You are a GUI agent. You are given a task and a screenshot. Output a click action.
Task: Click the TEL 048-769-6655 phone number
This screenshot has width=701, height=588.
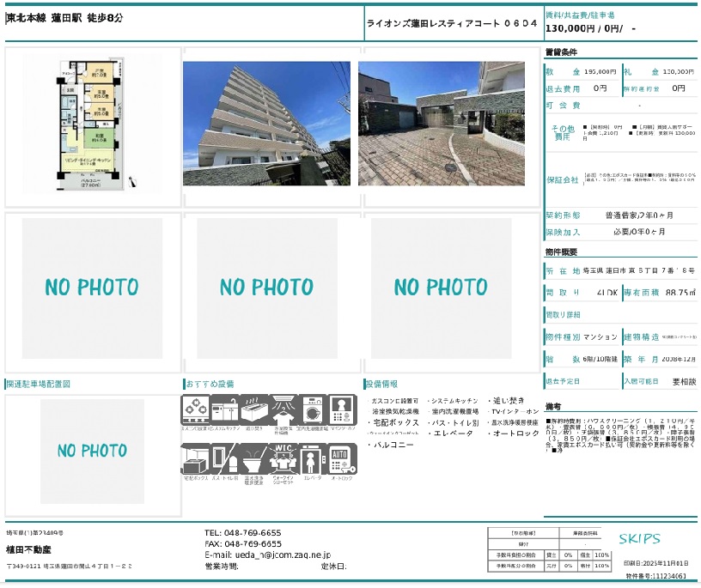[243, 533]
